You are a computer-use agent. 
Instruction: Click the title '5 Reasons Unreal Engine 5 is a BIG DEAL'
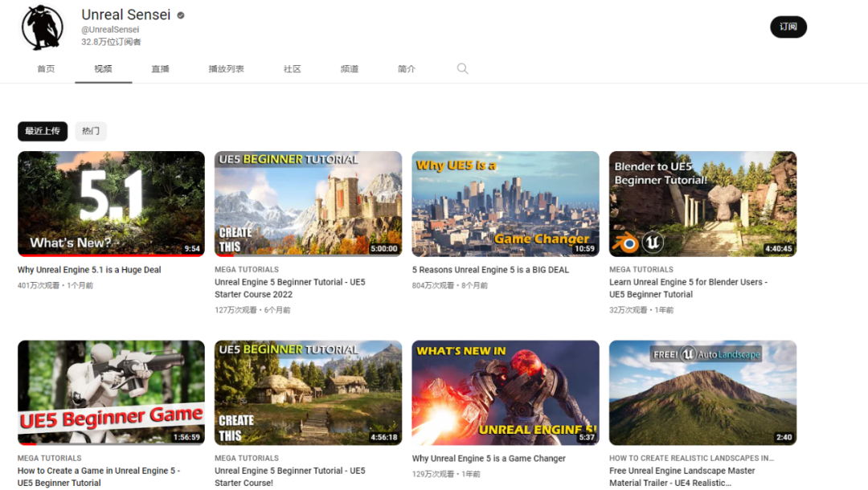pyautogui.click(x=490, y=270)
